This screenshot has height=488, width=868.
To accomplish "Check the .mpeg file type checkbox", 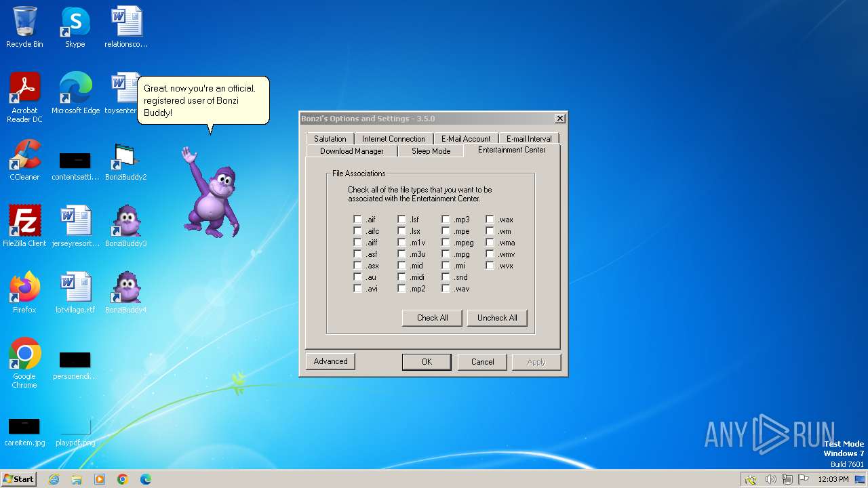I will pyautogui.click(x=446, y=243).
